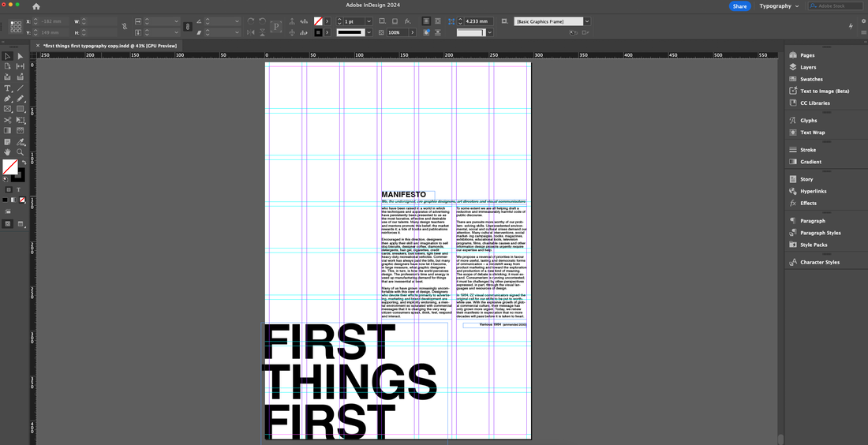Toggle constrain scaling proportions link

coord(188,27)
